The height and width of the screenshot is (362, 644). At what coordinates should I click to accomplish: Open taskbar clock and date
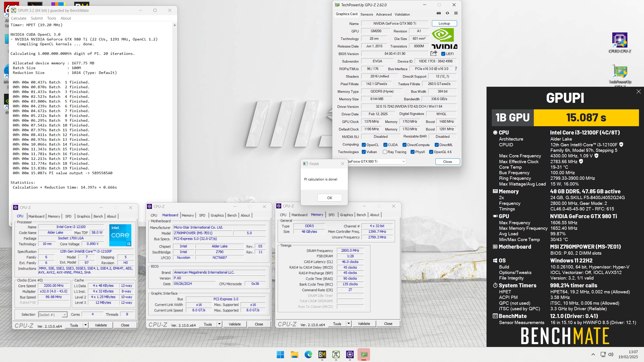pos(628,354)
